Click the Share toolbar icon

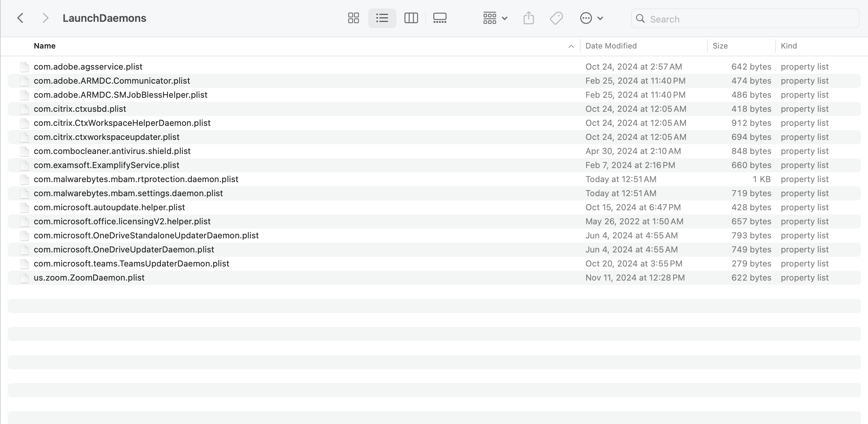click(x=529, y=18)
